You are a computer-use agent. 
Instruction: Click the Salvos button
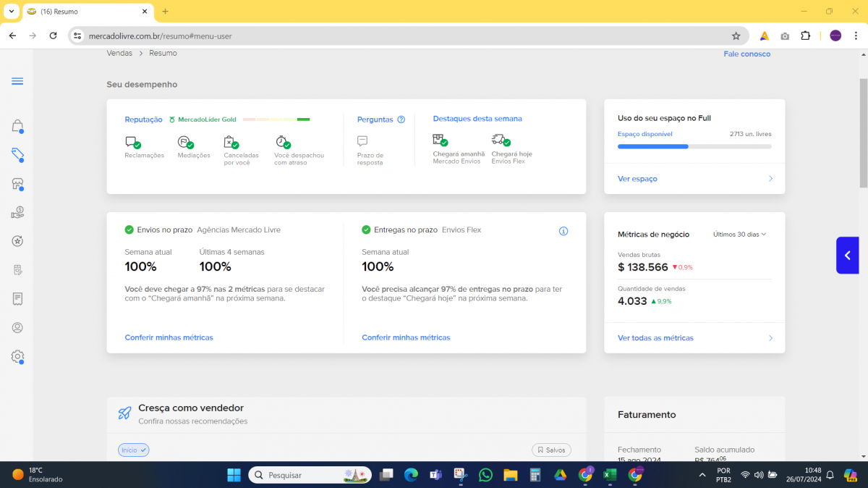pyautogui.click(x=551, y=450)
